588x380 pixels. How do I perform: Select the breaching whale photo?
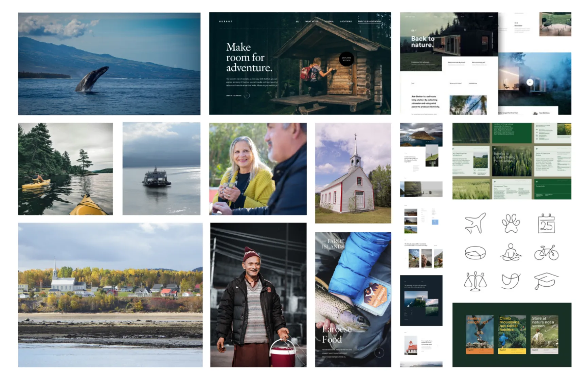(x=109, y=64)
